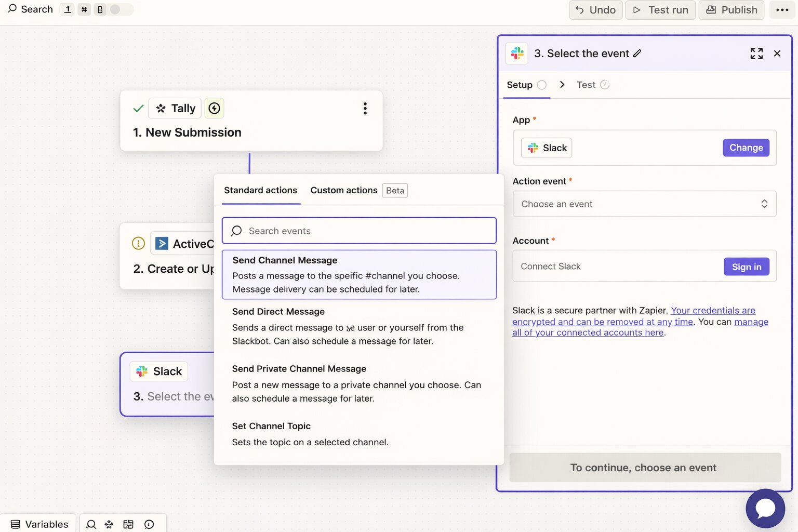Image resolution: width=798 pixels, height=532 pixels.
Task: Click the Slack logo in panel header
Action: 517,53
